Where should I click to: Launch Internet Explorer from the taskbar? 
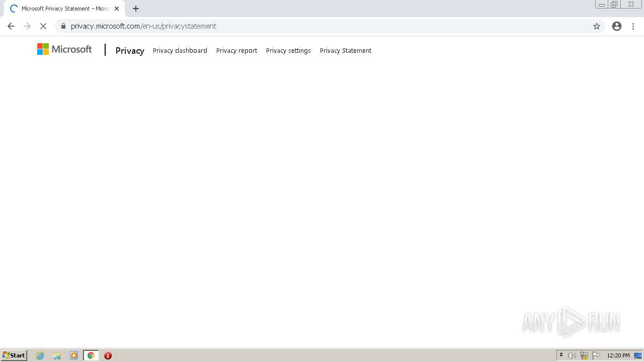[40, 355]
